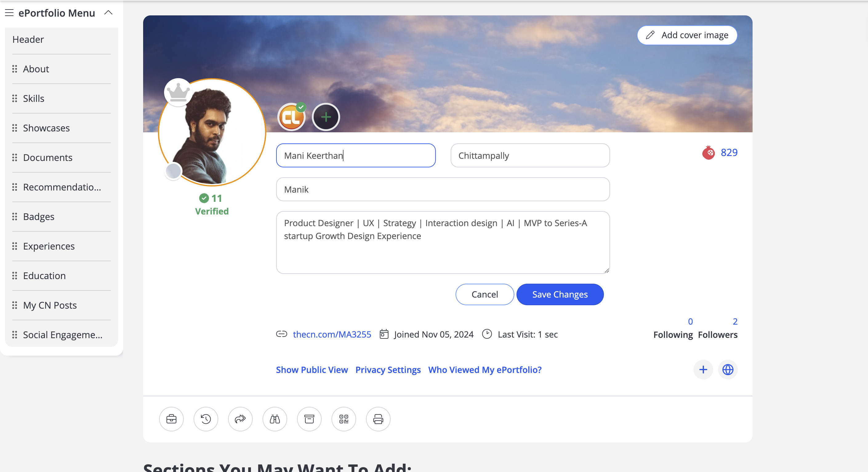
Task: Click the history clock icon button
Action: pos(206,419)
